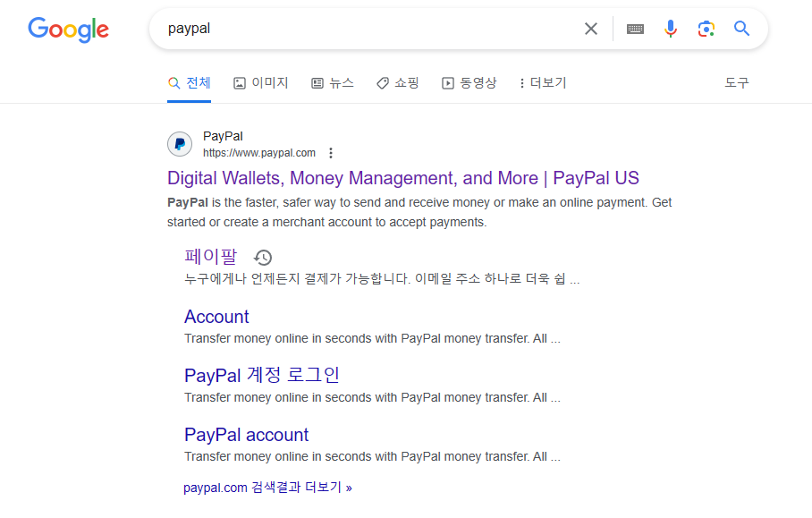This screenshot has width=812, height=518.
Task: Click the history clock icon next to 페이팔
Action: [x=263, y=258]
